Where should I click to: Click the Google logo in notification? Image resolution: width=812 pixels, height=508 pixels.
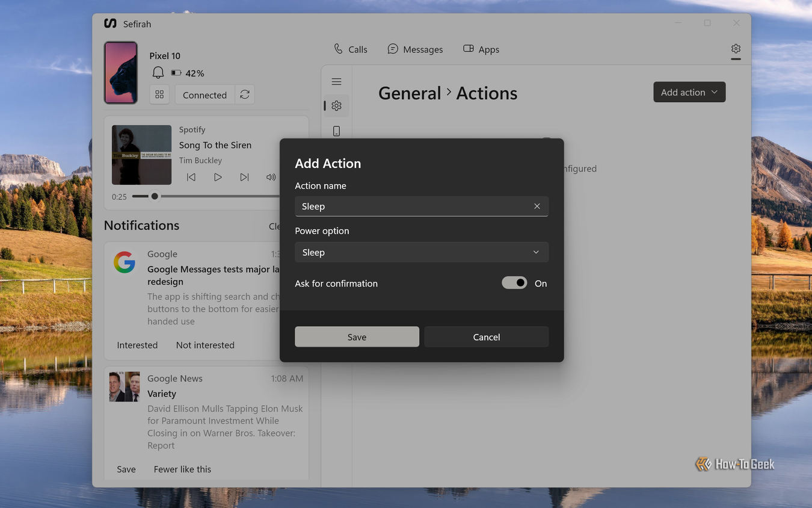(x=125, y=262)
